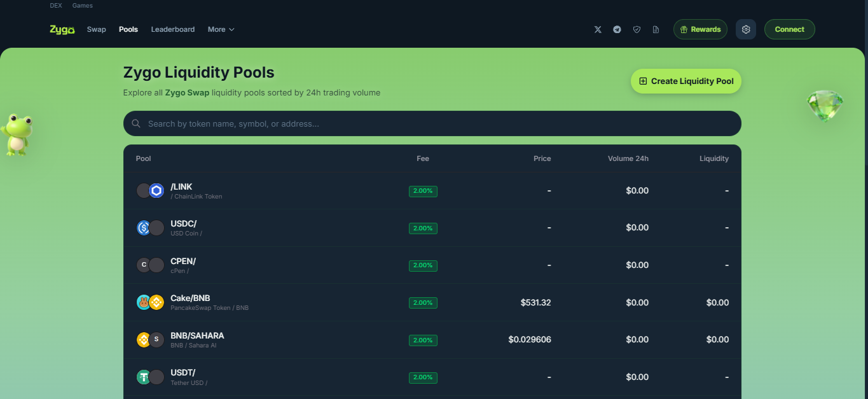This screenshot has width=868, height=399.
Task: Open the USDT/ pool row name
Action: point(183,372)
